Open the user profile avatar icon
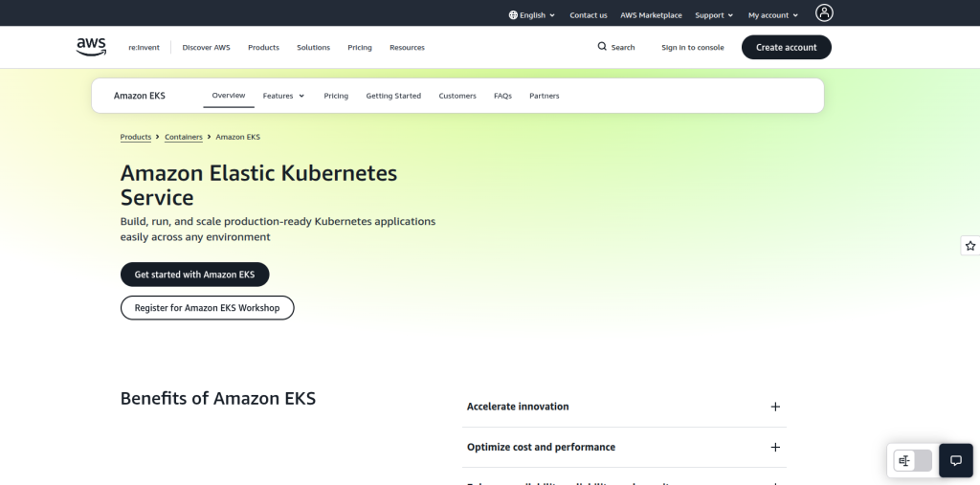980x485 pixels. pyautogui.click(x=824, y=12)
